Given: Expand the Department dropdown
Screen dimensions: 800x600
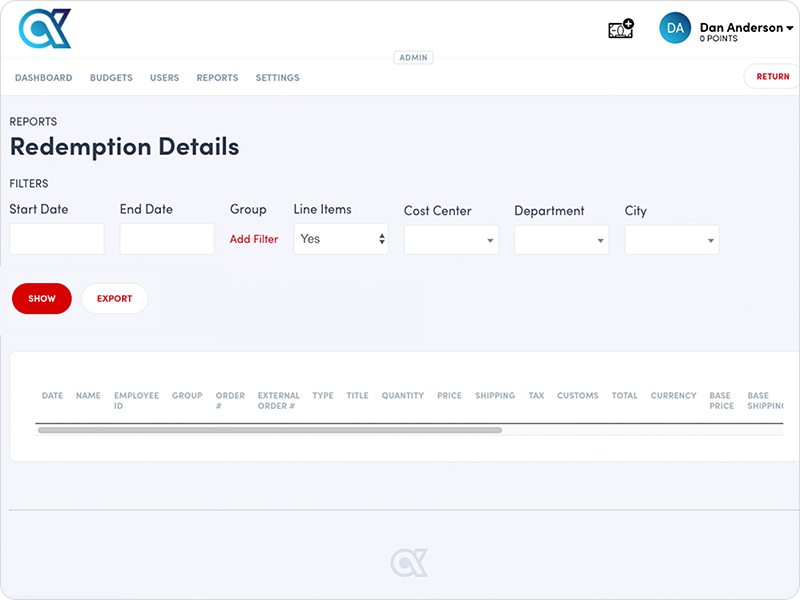Looking at the screenshot, I should 561,240.
